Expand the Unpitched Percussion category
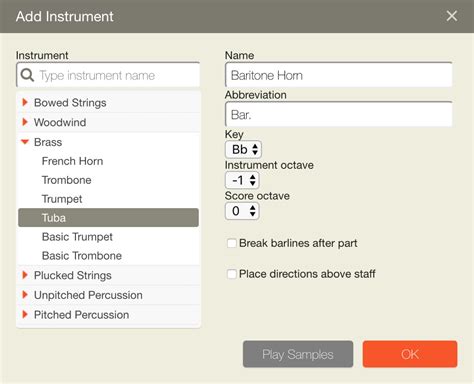 pos(25,295)
